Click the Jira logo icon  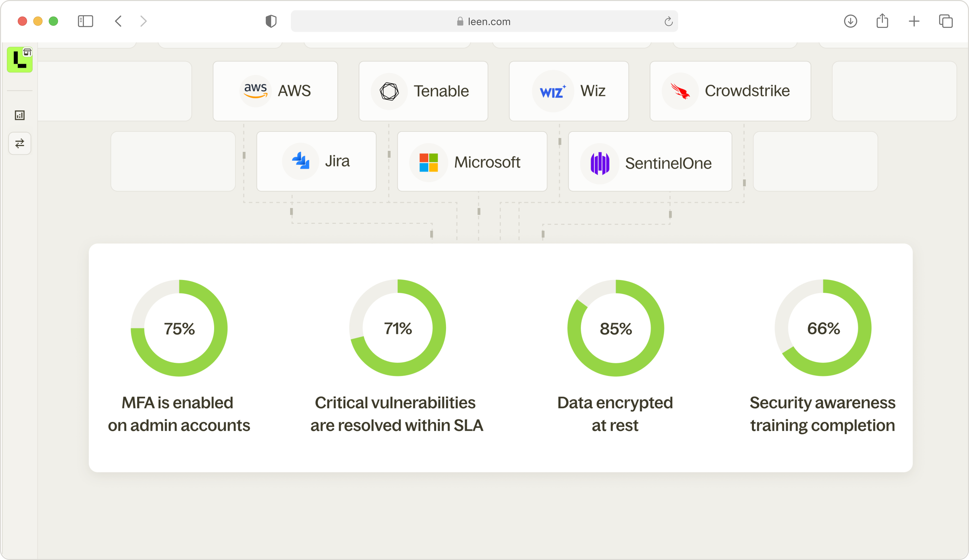[301, 161]
